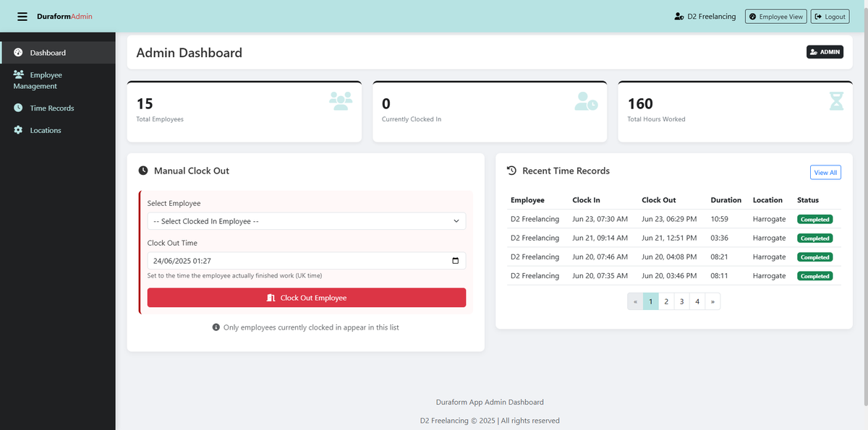Click the Clock Out Time date field

[x=307, y=261]
